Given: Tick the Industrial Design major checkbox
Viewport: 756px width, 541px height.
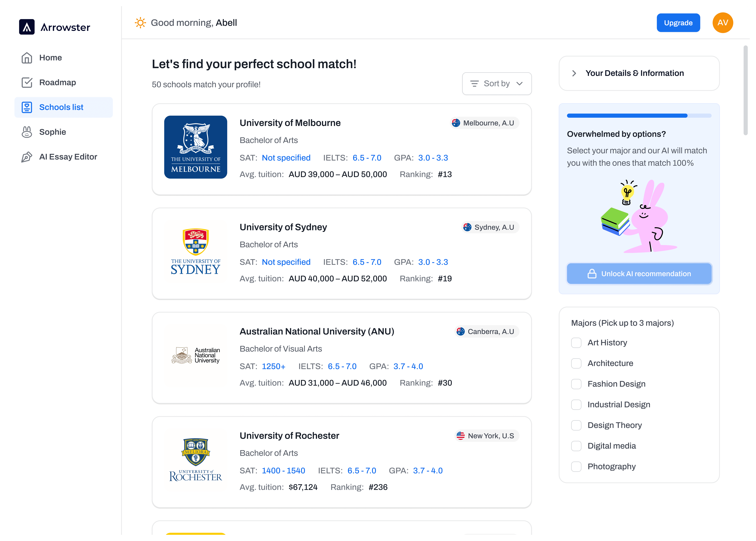Looking at the screenshot, I should click(576, 405).
